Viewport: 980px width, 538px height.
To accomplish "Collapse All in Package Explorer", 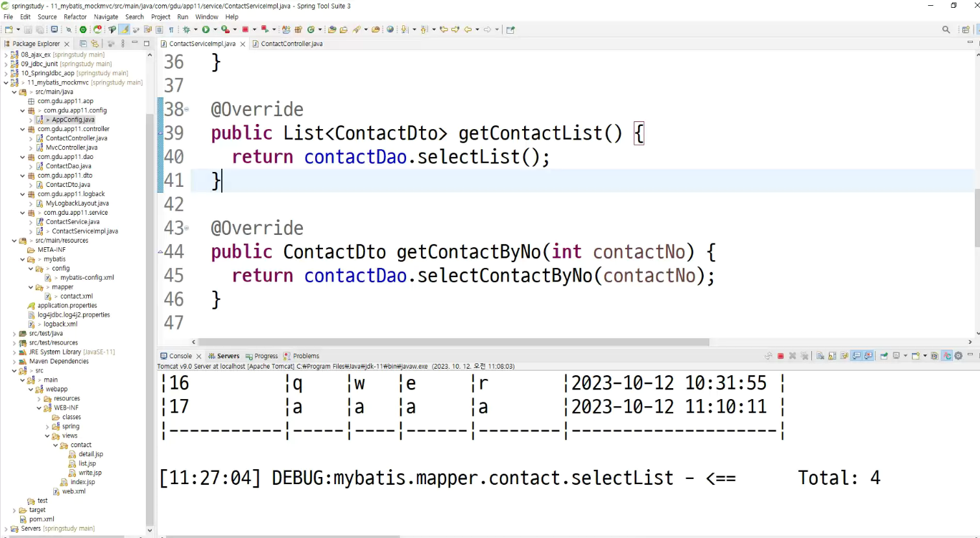I will coord(83,43).
